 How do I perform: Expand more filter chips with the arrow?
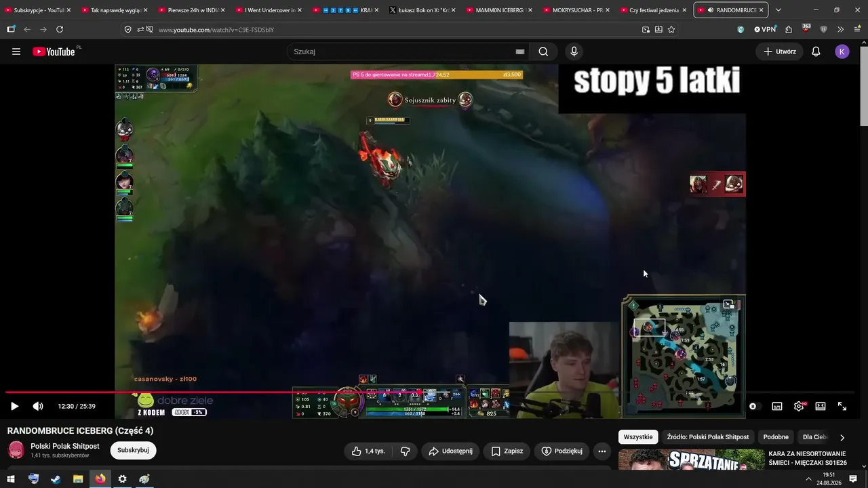(842, 437)
